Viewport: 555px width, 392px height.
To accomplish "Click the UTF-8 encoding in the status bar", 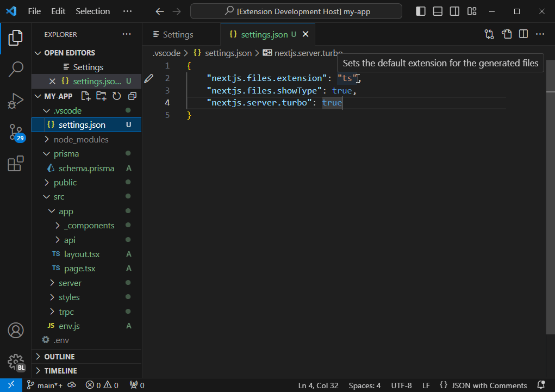I will click(401, 385).
